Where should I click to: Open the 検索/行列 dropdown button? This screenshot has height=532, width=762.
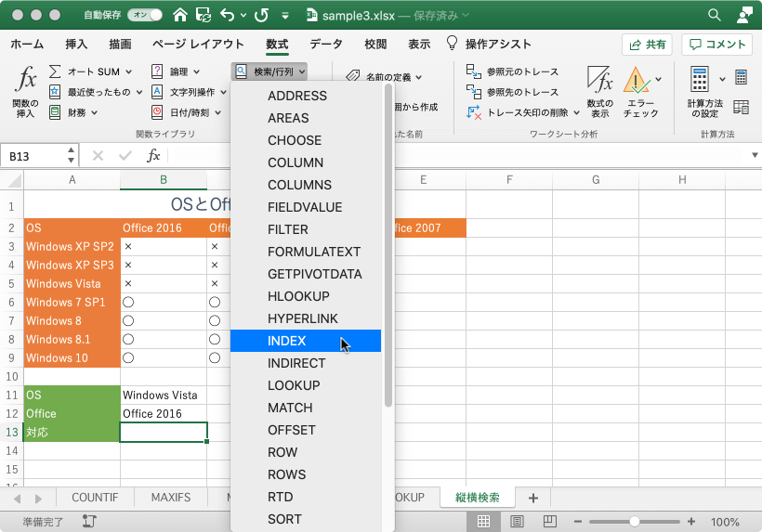click(x=269, y=71)
